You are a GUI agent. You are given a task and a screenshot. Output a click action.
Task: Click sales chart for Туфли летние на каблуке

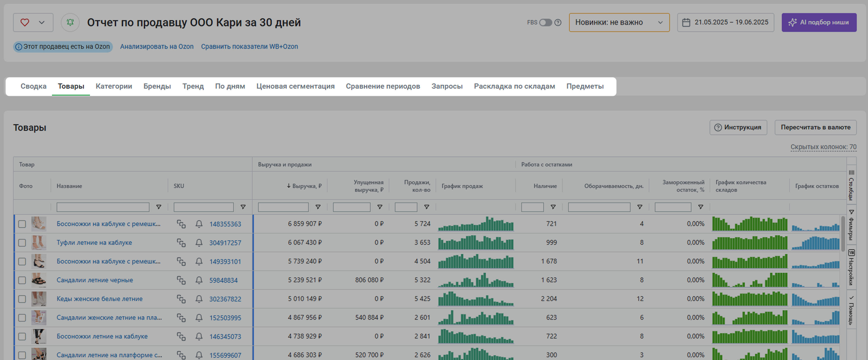pos(476,243)
